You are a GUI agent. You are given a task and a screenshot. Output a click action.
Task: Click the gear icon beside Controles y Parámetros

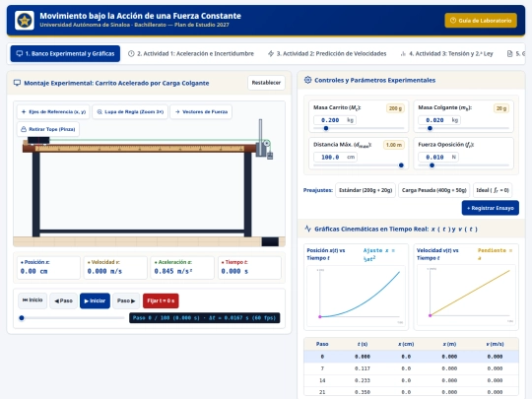point(307,80)
